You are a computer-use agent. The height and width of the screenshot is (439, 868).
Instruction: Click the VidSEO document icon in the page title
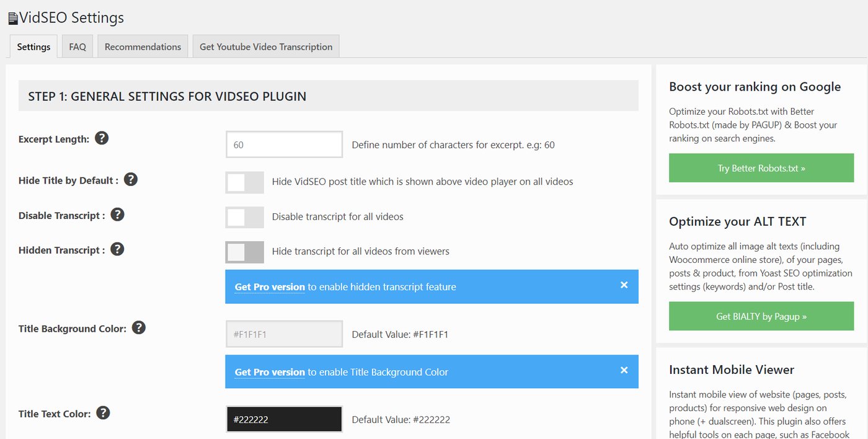click(x=12, y=17)
